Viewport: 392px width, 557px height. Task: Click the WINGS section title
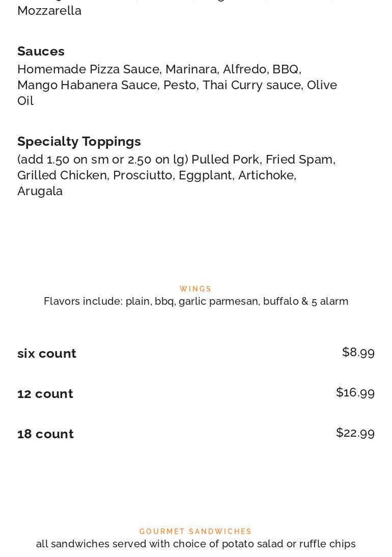tap(195, 289)
